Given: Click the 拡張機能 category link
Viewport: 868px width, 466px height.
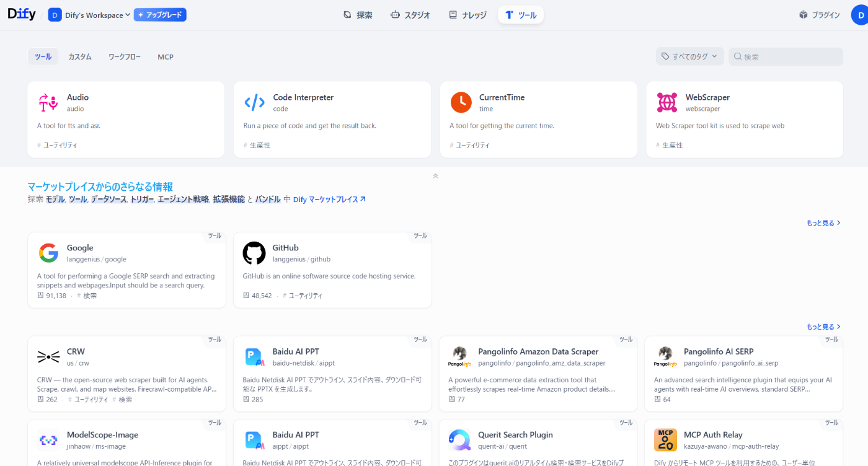Looking at the screenshot, I should (229, 200).
